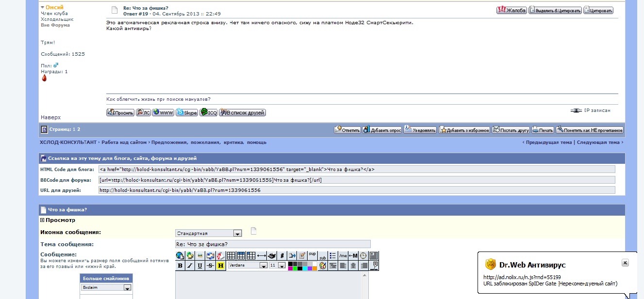Screen dimensions: 644x299
Task: Click the Ответить reply button
Action: coord(347,130)
